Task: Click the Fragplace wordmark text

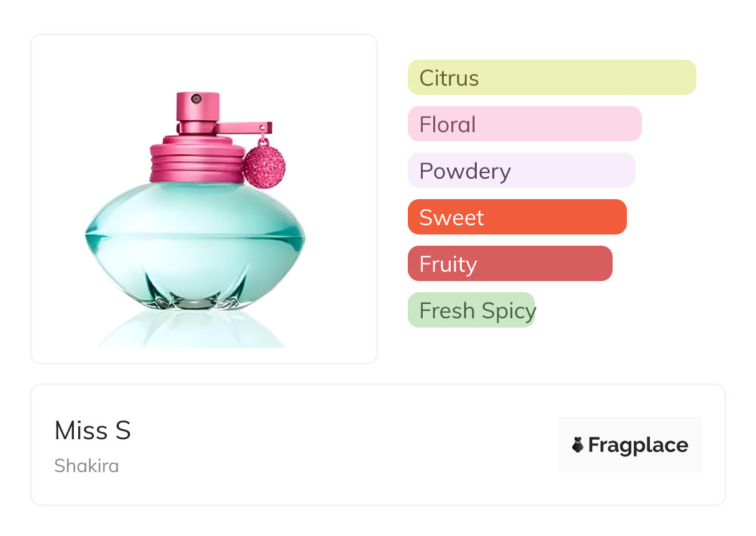Action: tap(638, 445)
